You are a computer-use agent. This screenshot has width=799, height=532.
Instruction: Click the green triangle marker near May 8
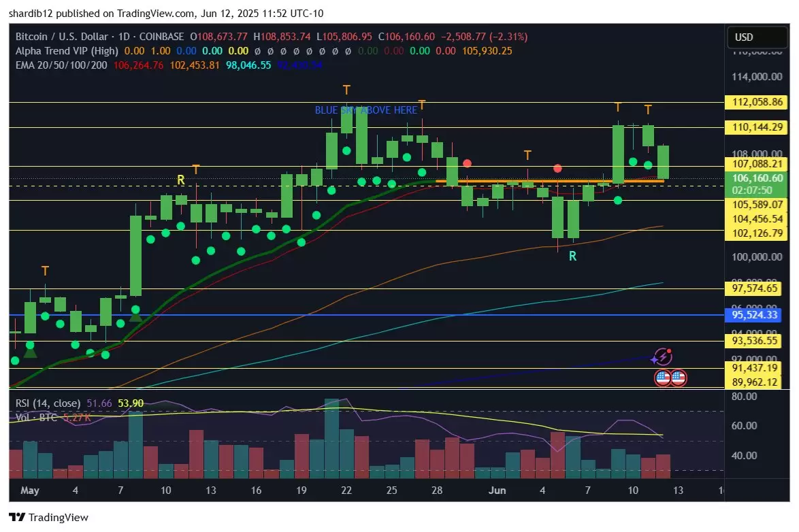pos(135,316)
